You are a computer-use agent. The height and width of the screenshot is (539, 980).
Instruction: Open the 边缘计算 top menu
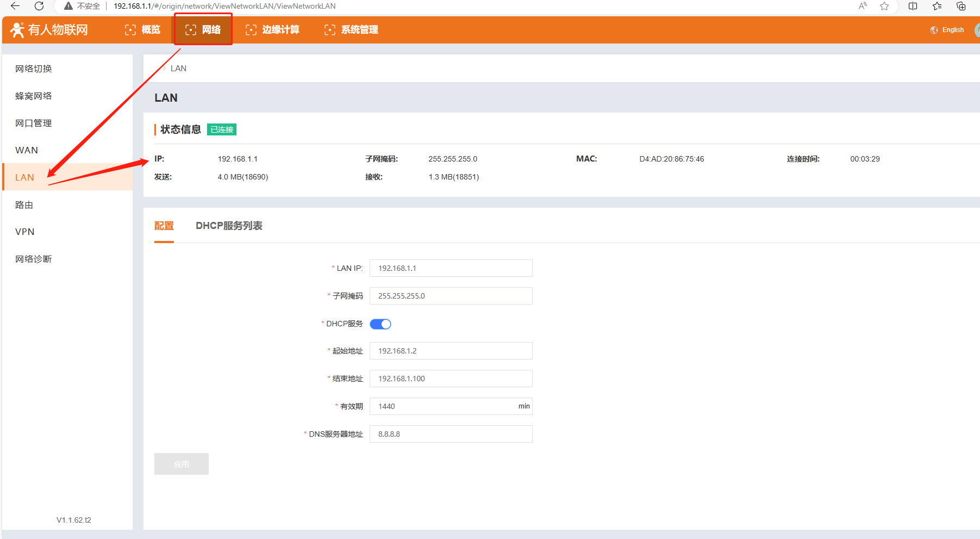click(272, 29)
